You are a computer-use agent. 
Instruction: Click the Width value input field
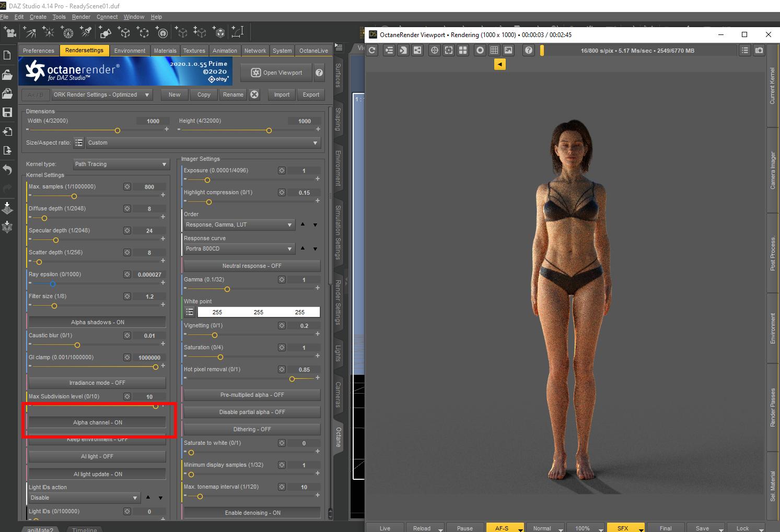click(153, 121)
